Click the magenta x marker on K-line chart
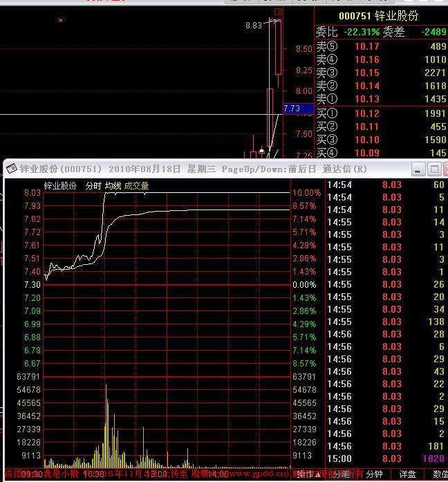This screenshot has width=448, height=482. [60, 21]
